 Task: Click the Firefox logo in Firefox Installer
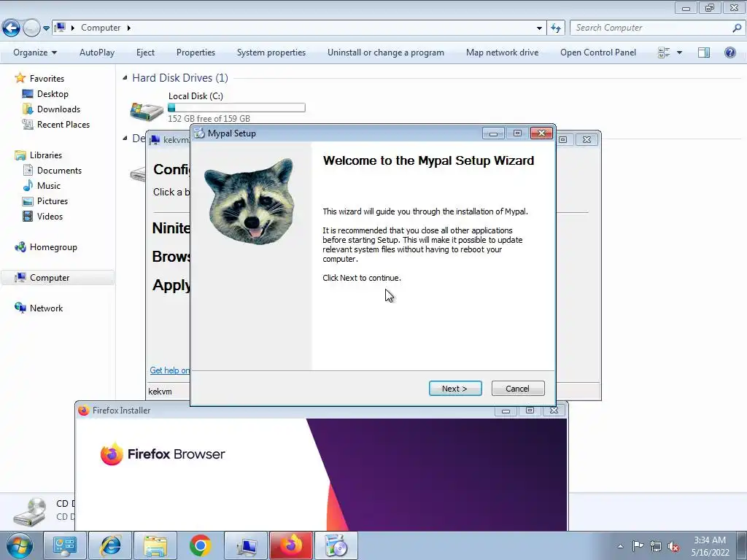(112, 454)
